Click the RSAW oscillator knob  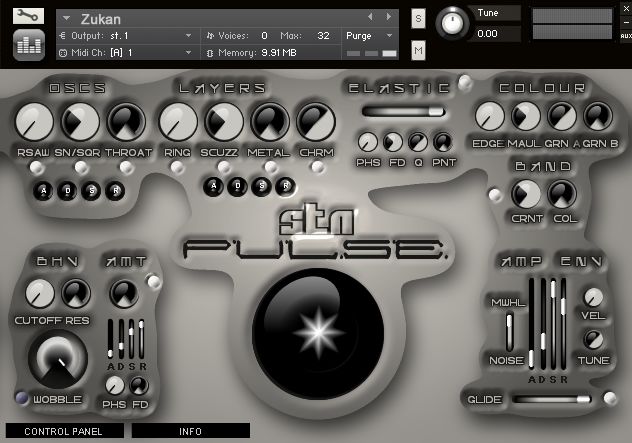click(x=34, y=123)
